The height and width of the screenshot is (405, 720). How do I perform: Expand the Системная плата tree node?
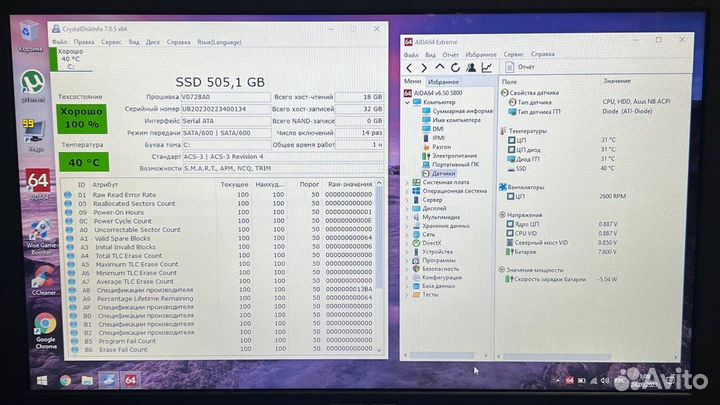[406, 182]
